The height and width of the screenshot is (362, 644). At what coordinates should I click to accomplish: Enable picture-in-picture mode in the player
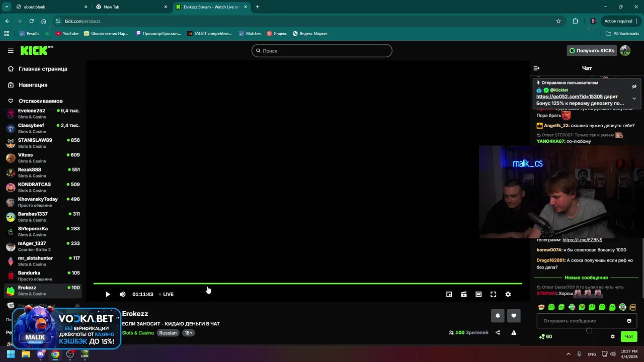coord(449,294)
